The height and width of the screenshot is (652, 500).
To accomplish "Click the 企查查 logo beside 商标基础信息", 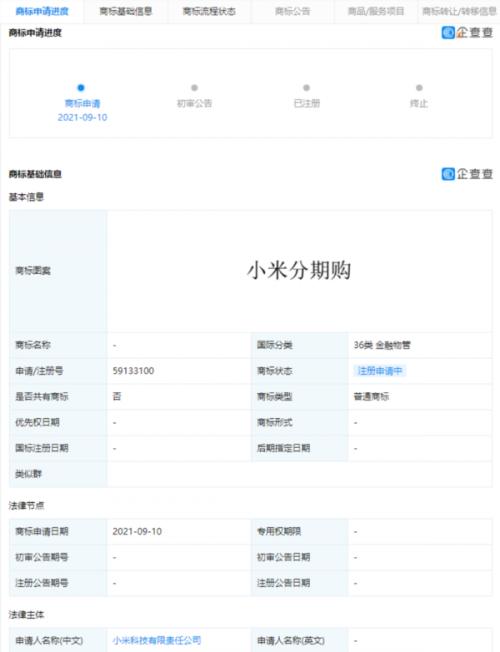I will click(467, 174).
